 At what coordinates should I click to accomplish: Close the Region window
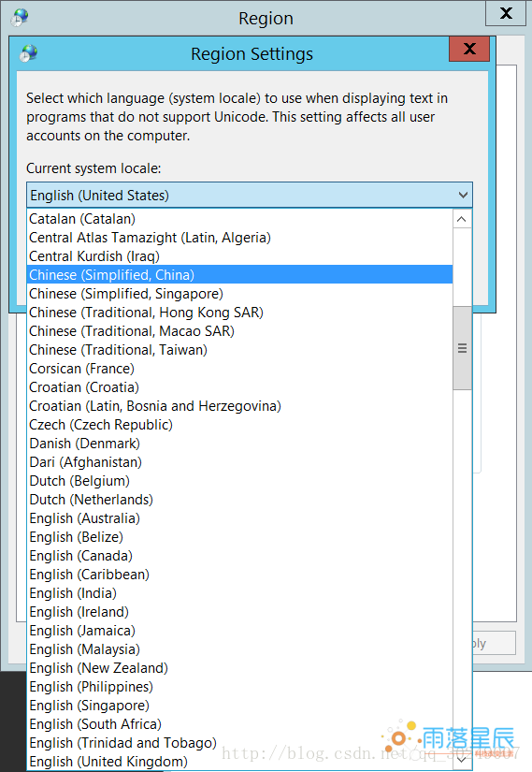click(x=506, y=13)
